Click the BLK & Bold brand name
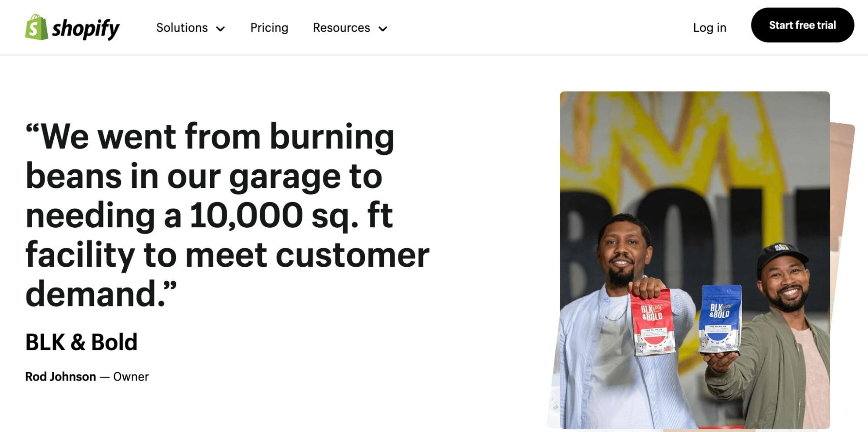This screenshot has height=432, width=868. pyautogui.click(x=81, y=342)
